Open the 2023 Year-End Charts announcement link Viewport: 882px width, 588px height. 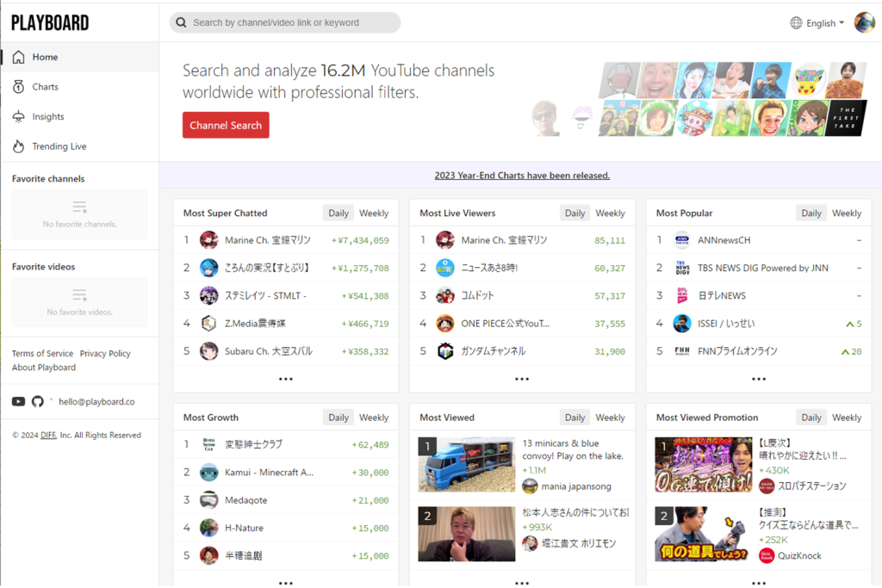click(522, 175)
